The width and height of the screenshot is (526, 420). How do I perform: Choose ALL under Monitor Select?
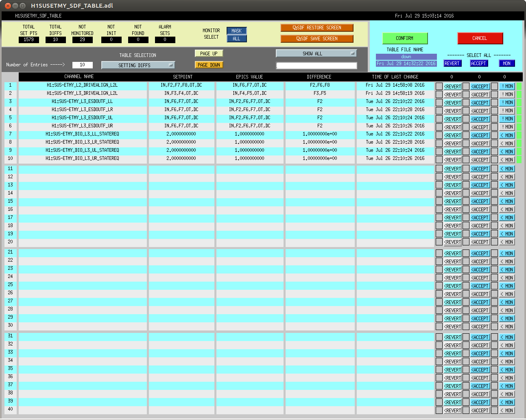237,39
